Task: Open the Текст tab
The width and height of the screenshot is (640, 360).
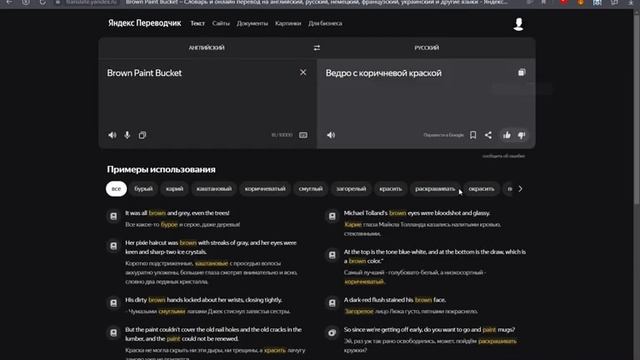Action: point(198,23)
